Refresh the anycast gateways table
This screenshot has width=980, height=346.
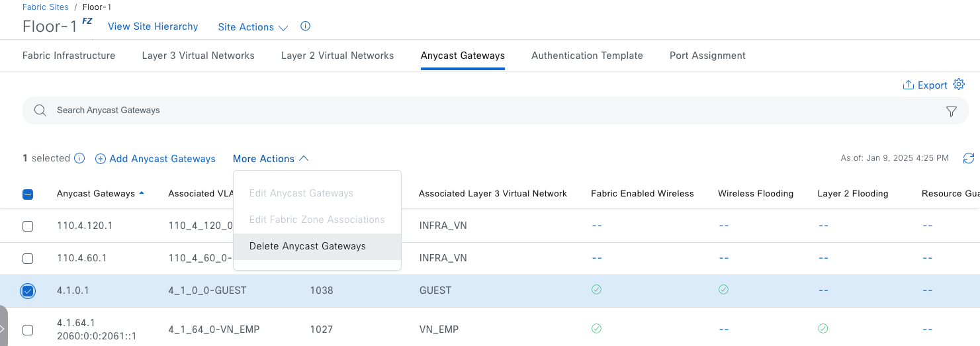(969, 158)
